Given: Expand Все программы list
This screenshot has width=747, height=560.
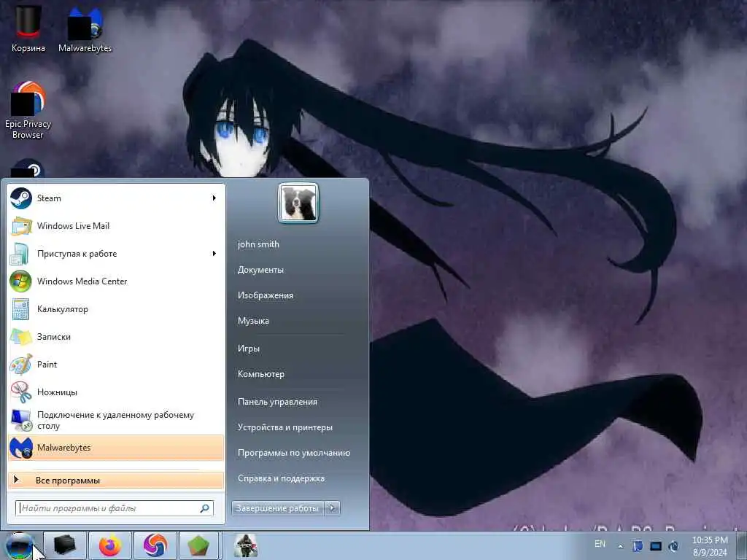Looking at the screenshot, I should (x=116, y=481).
